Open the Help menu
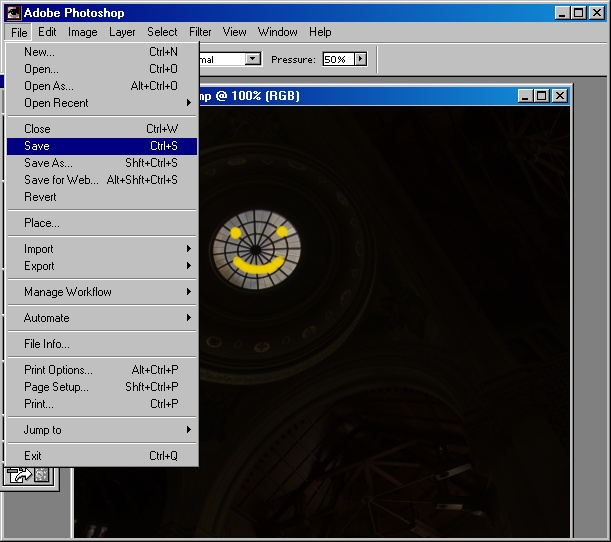The height and width of the screenshot is (542, 611). tap(320, 32)
